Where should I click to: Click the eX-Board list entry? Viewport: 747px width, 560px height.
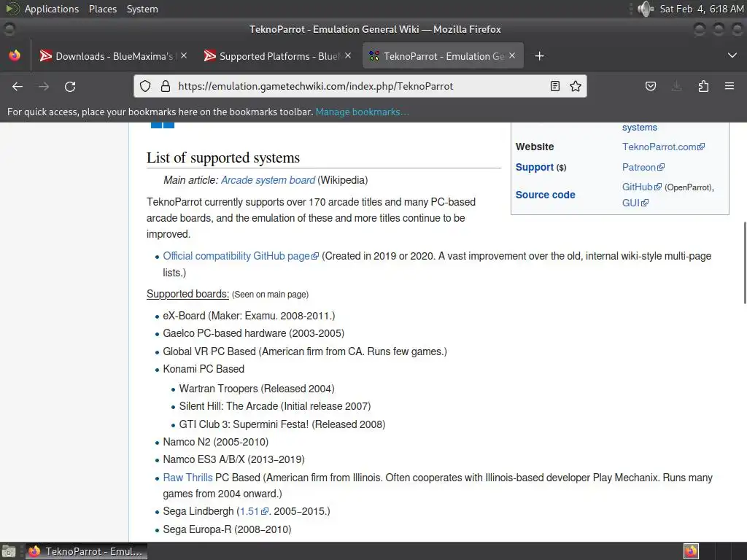tap(249, 316)
